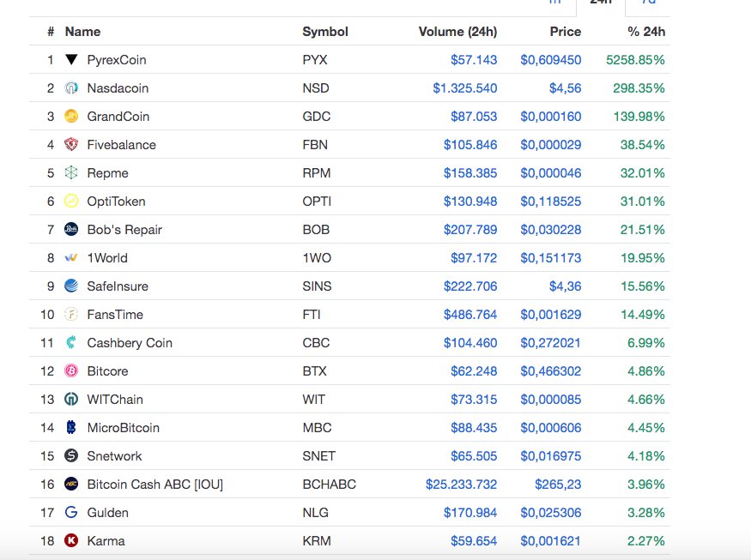Click the SafeInsure blue globe icon

click(x=71, y=286)
